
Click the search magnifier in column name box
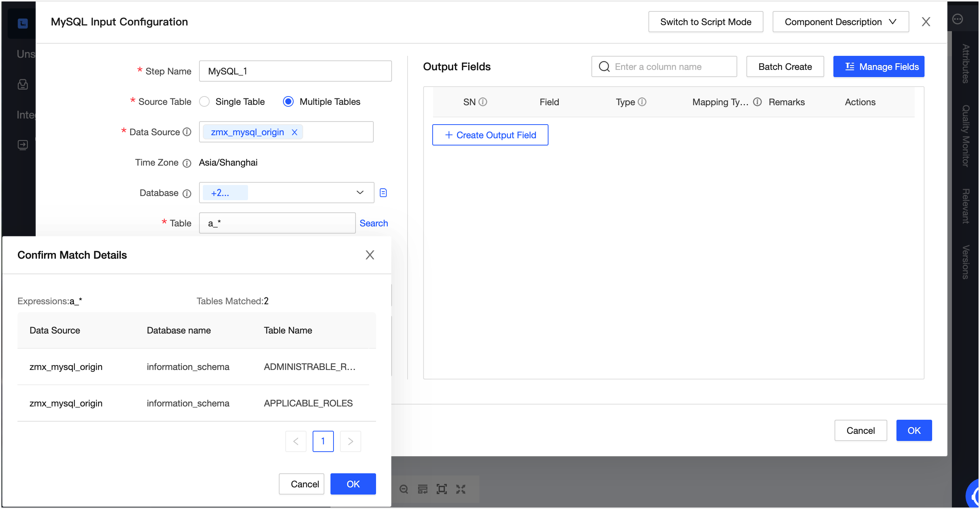point(604,66)
